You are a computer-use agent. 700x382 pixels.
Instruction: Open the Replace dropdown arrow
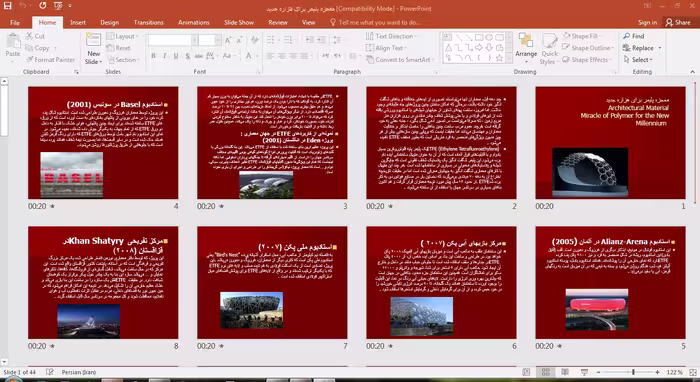660,48
